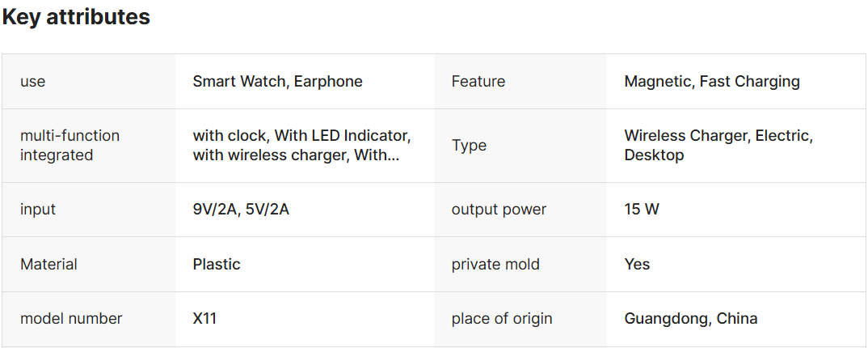Image resolution: width=868 pixels, height=348 pixels.
Task: Click the place of origin label
Action: point(502,319)
